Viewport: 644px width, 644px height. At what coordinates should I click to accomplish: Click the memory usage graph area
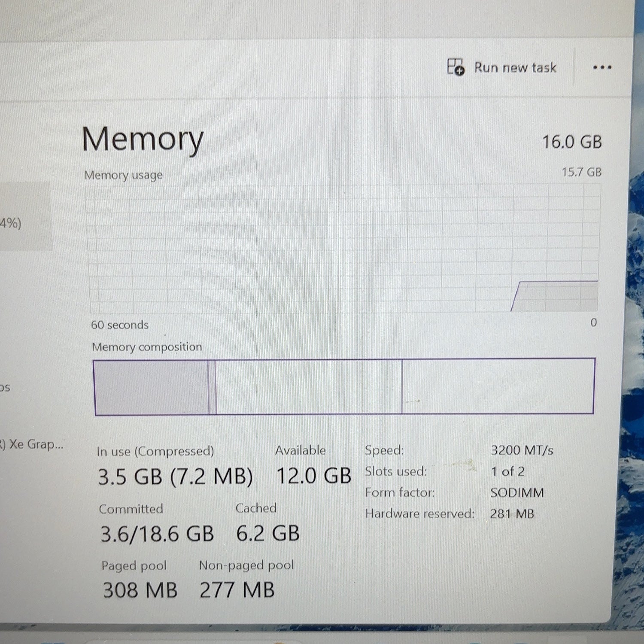point(343,249)
